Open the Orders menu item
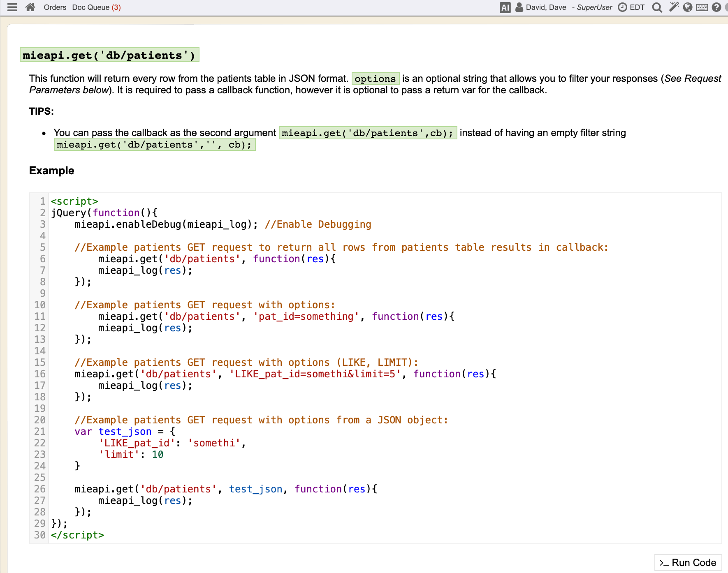 pos(55,7)
